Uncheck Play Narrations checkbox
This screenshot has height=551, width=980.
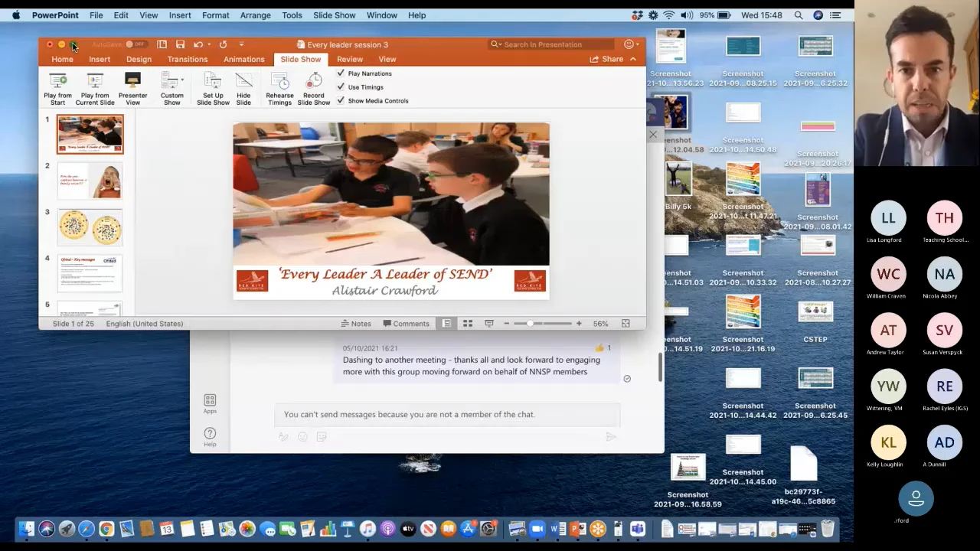coord(341,73)
